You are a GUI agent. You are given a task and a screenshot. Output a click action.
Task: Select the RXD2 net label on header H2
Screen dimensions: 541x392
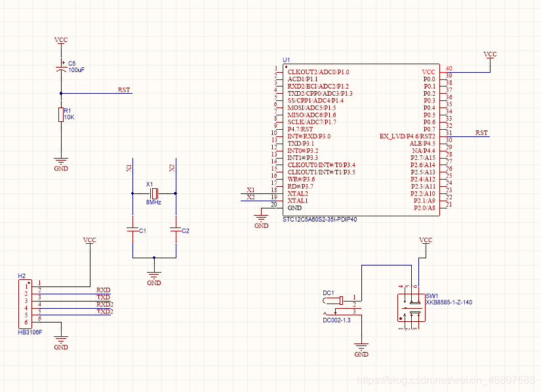point(105,304)
